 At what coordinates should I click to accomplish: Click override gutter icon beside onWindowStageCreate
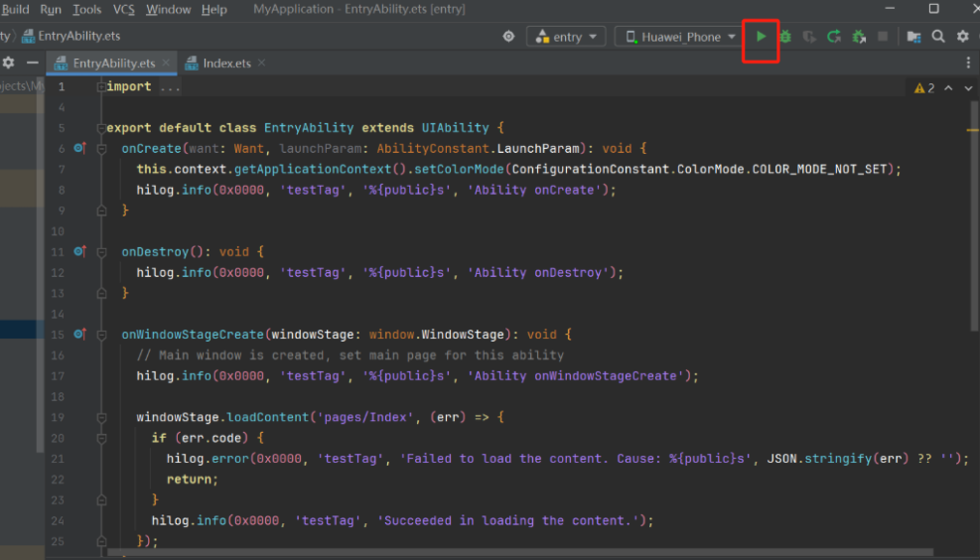click(x=79, y=334)
